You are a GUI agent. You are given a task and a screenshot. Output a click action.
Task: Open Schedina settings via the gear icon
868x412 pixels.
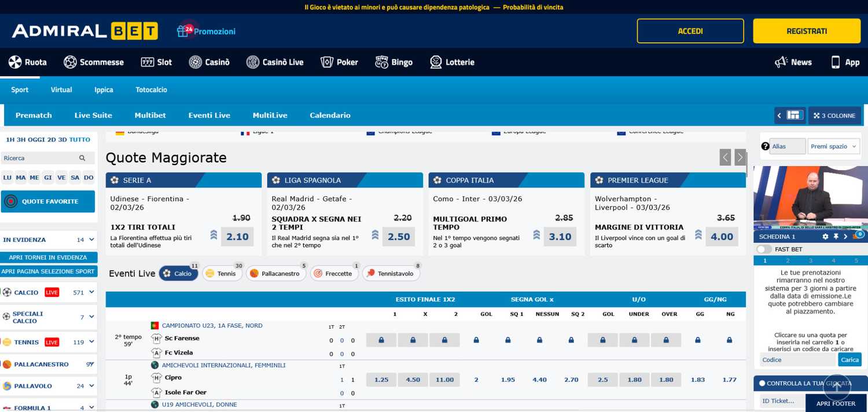[826, 236]
